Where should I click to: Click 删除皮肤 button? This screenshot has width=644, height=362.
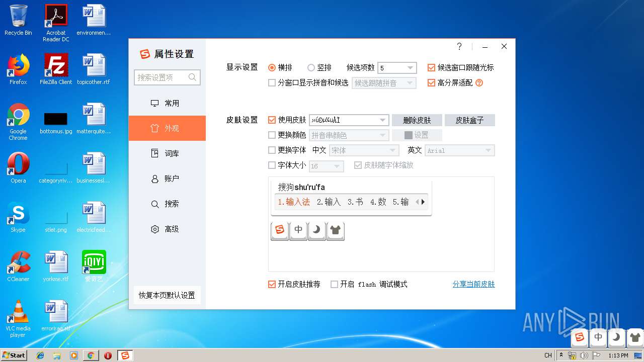click(417, 120)
